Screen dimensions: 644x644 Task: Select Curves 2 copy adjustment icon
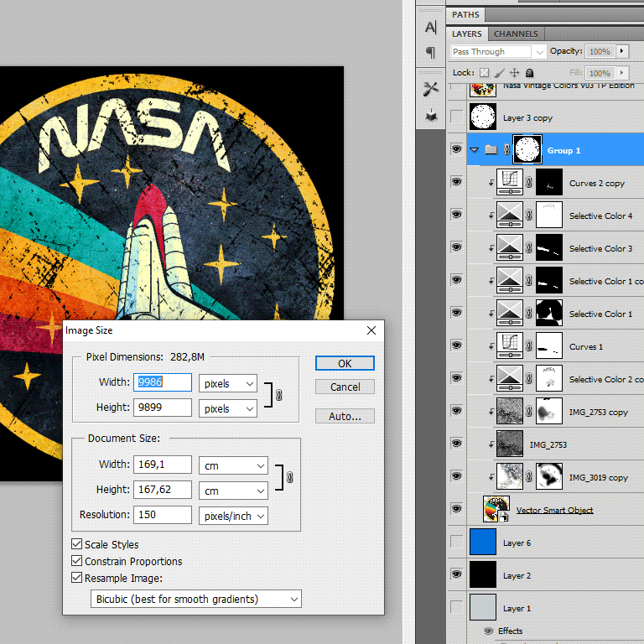(510, 181)
